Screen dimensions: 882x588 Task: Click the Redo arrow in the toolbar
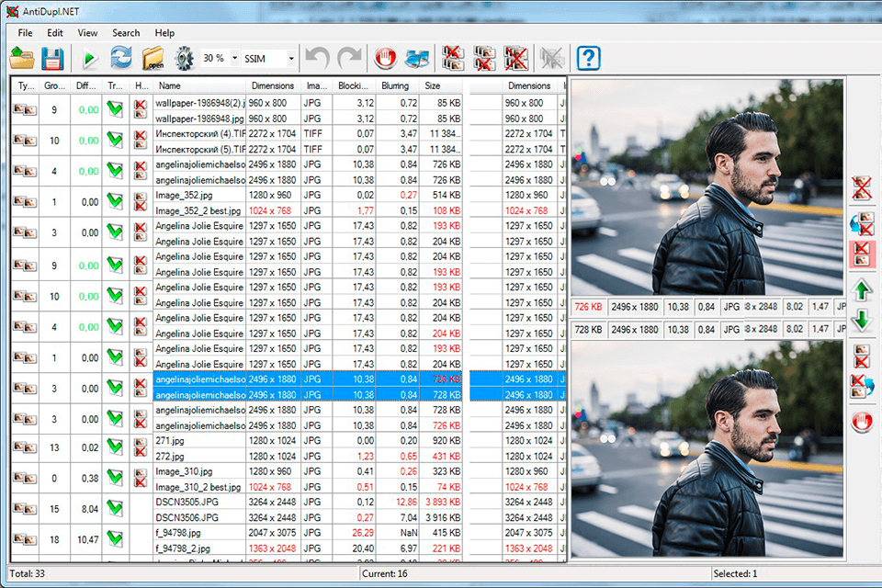[x=349, y=58]
